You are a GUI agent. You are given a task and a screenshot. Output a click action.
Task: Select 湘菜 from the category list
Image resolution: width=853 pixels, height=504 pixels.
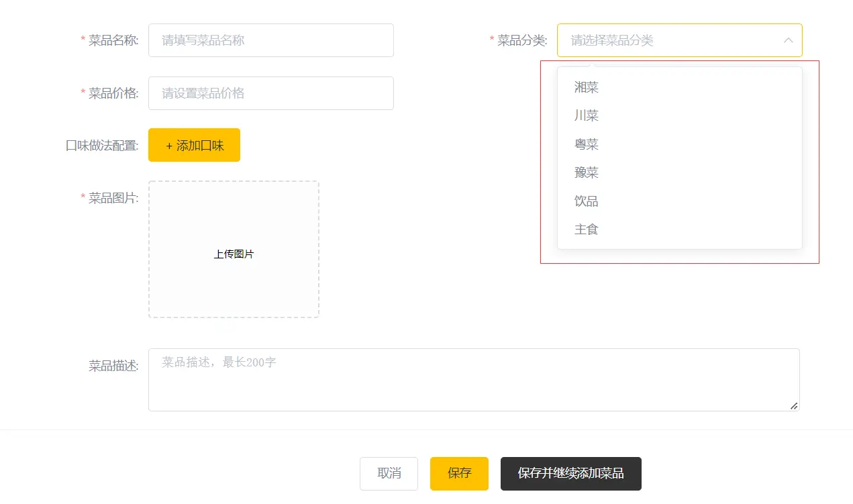pyautogui.click(x=679, y=87)
